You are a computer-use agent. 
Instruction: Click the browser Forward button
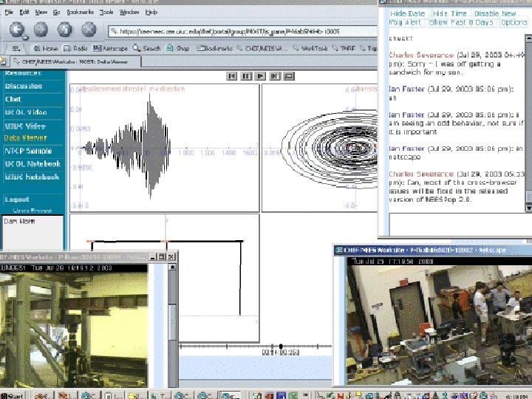tap(41, 30)
